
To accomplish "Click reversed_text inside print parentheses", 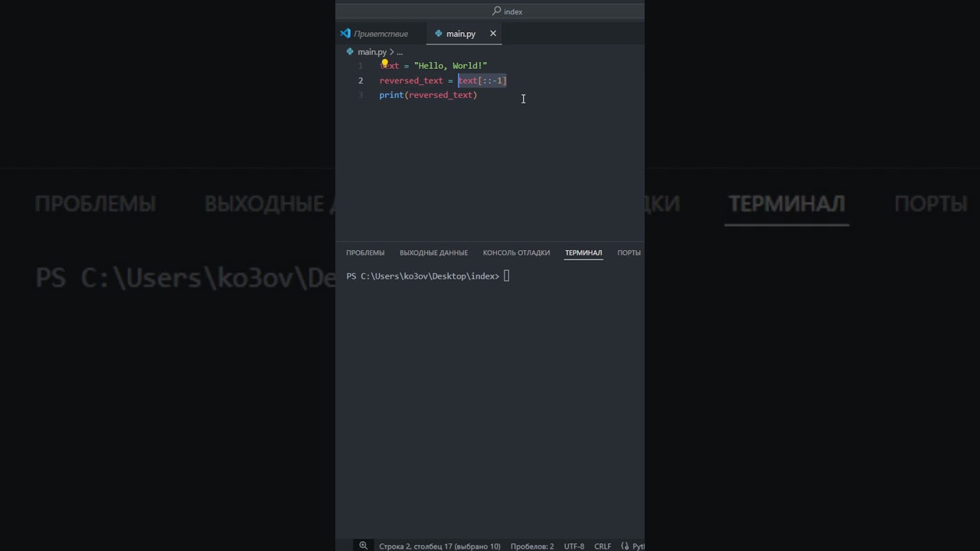I will click(440, 95).
